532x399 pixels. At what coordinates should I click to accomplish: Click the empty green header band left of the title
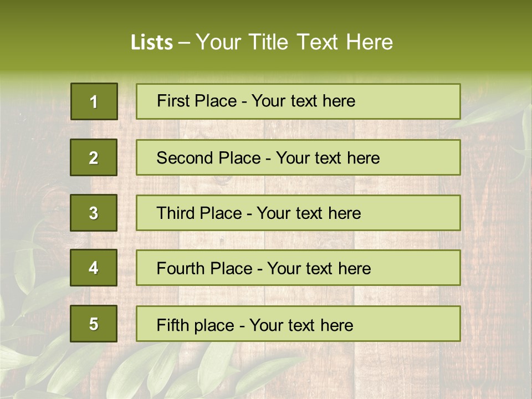click(61, 39)
